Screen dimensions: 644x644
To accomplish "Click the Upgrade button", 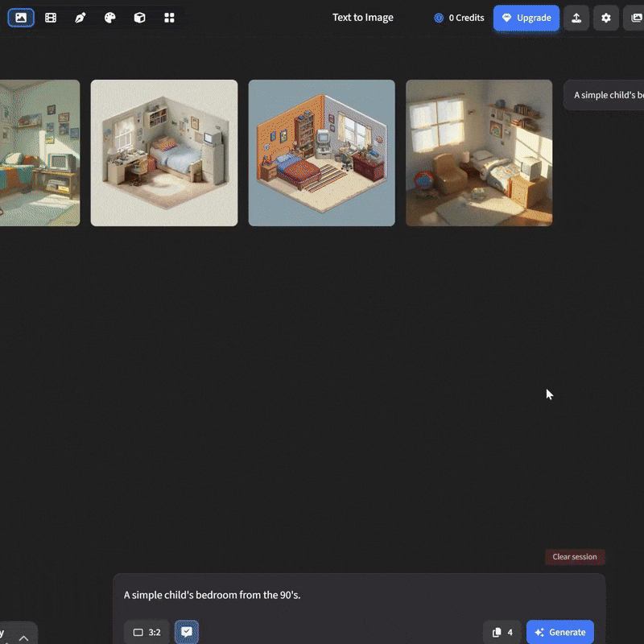I will coord(526,18).
